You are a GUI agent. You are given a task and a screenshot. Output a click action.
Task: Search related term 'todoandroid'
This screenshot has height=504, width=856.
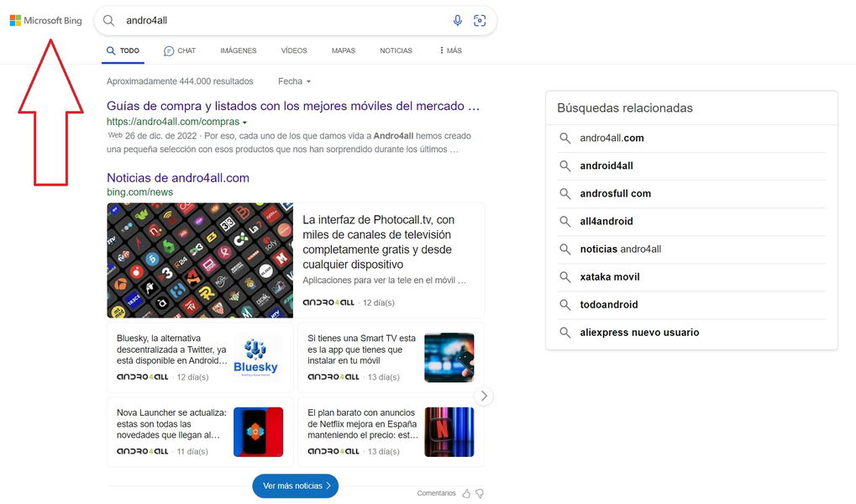tap(609, 305)
